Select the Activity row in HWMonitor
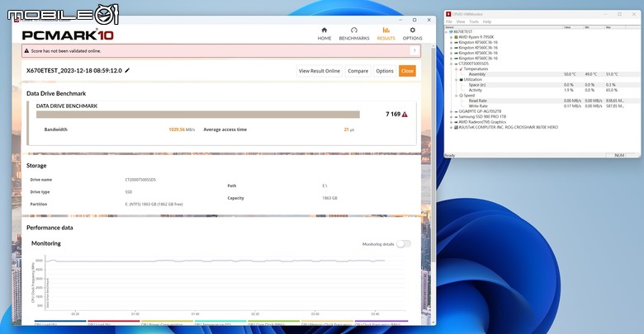Screen dimensions: 644x334 542,90
